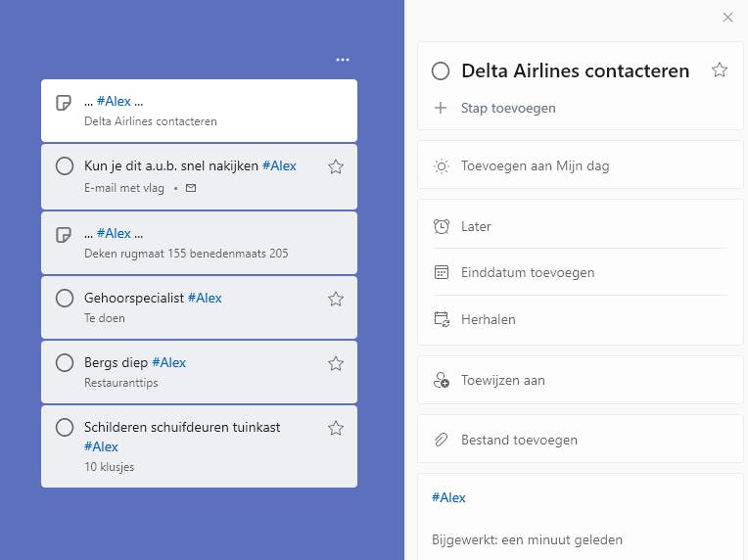Screen dimensions: 748x560
Task: Open the Herhalen repeat options
Action: click(488, 319)
